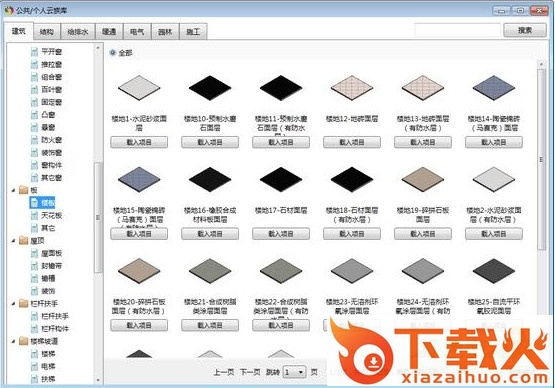
Task: Select the 电梯 item in the tree
Action: [x=48, y=366]
